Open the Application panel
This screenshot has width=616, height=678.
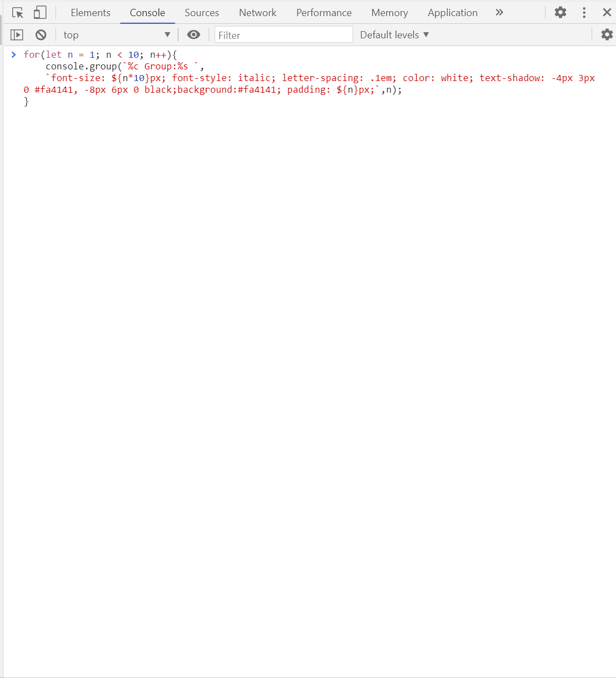pyautogui.click(x=452, y=12)
